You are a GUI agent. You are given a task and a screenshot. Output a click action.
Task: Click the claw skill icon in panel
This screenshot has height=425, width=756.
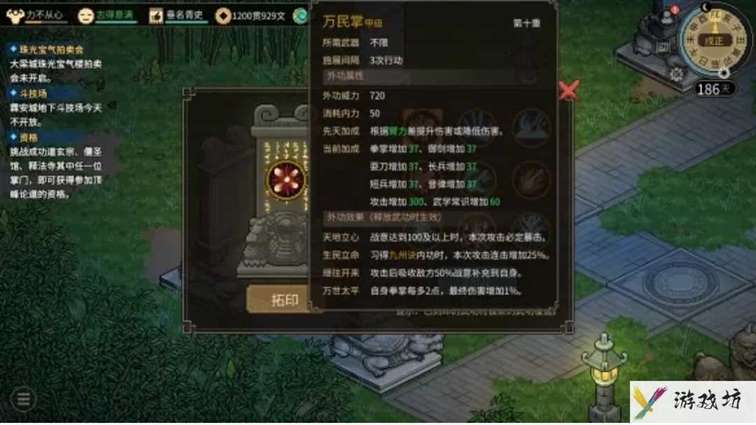click(x=531, y=179)
